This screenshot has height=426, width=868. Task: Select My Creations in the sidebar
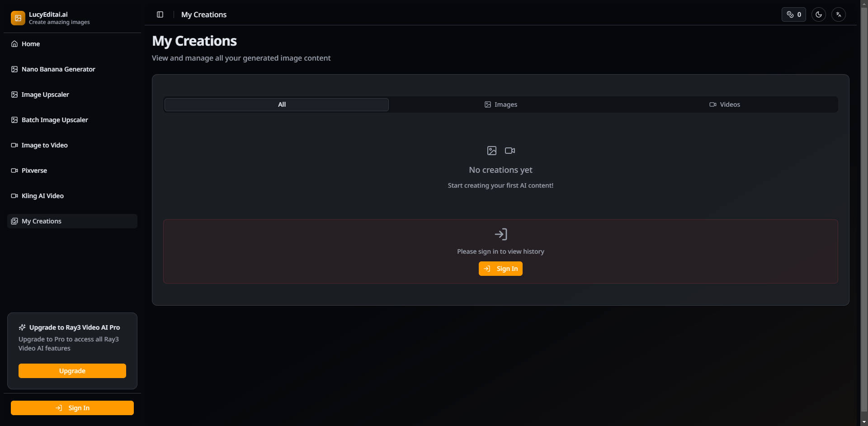click(x=42, y=221)
